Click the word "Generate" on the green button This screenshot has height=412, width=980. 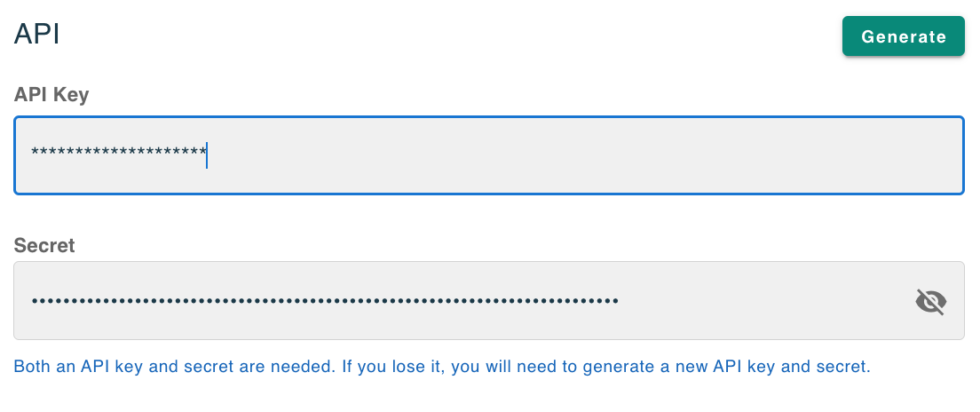point(903,36)
